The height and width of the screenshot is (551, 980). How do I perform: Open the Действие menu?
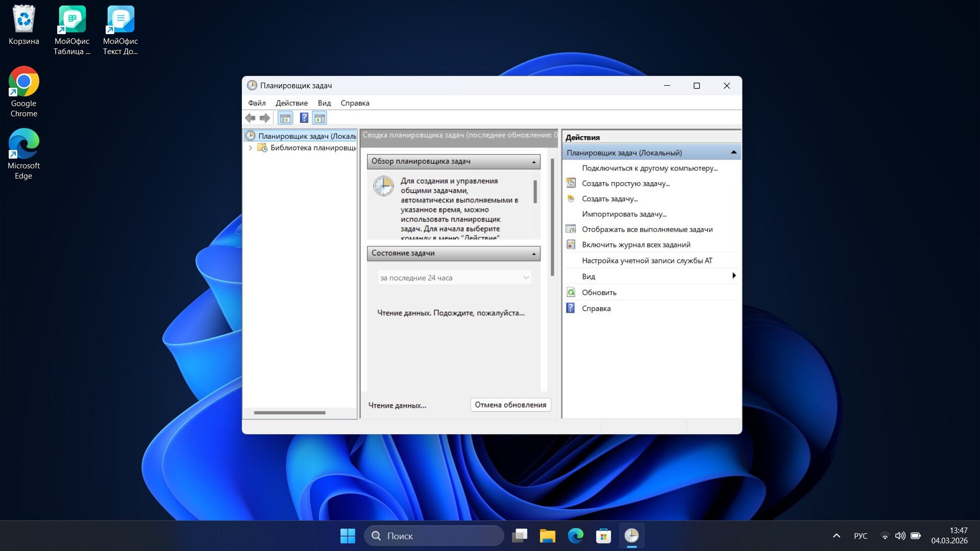pos(291,103)
